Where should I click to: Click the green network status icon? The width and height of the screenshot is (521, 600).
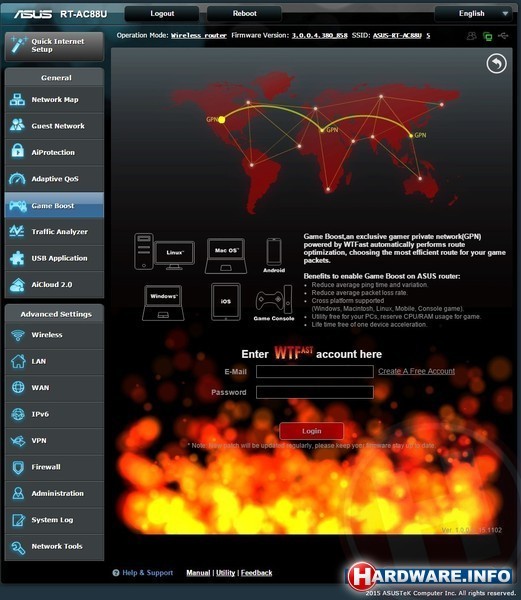(x=488, y=36)
